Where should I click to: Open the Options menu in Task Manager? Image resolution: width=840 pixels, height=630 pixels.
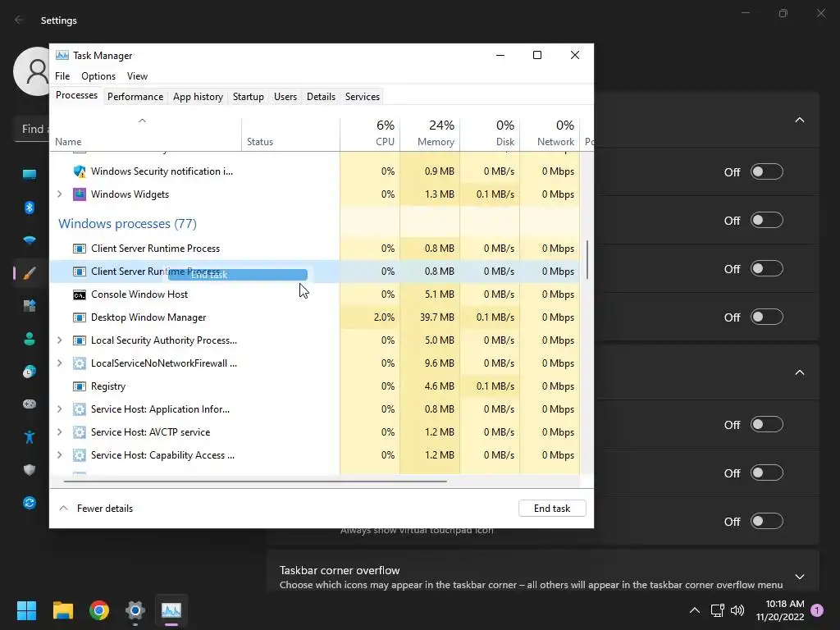pyautogui.click(x=98, y=76)
